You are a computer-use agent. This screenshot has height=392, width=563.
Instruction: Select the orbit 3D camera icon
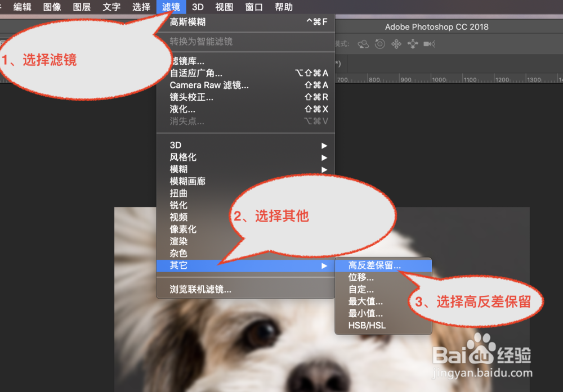click(x=364, y=43)
